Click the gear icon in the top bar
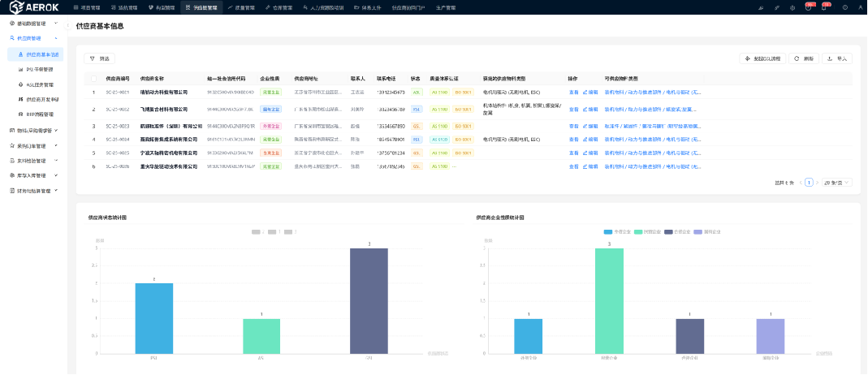This screenshot has height=375, width=868. [792, 7]
